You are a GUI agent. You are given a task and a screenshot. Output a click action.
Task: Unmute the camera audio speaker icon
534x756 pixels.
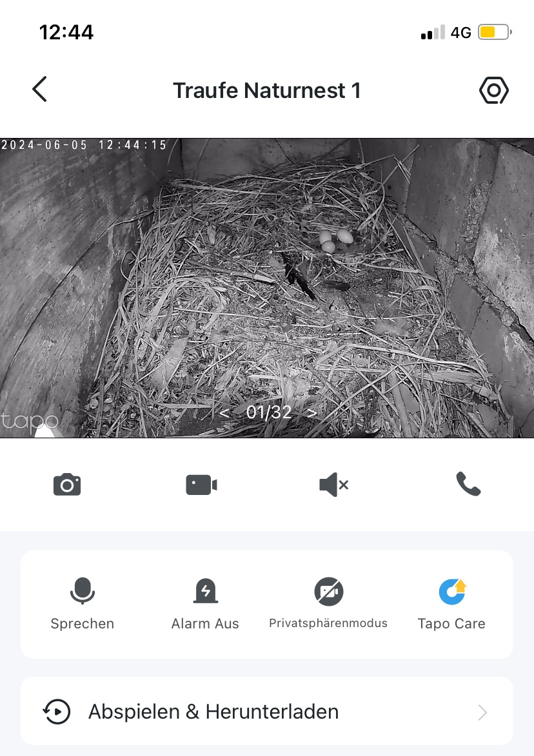coord(334,485)
